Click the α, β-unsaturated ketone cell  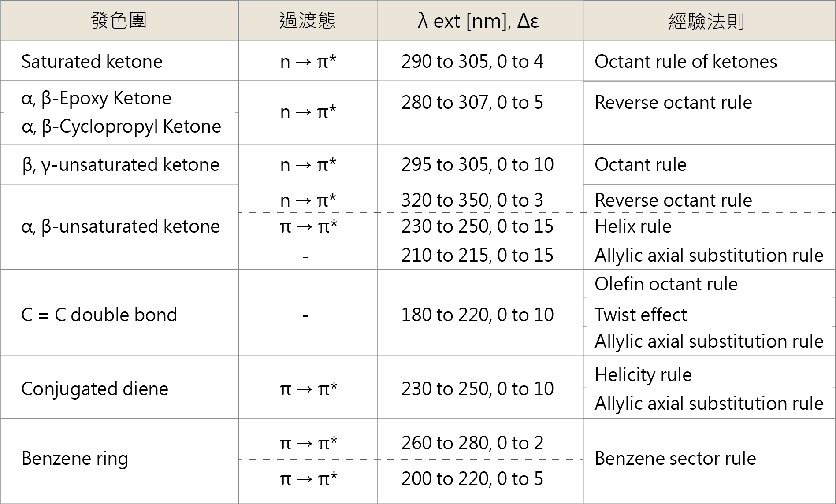(x=120, y=226)
